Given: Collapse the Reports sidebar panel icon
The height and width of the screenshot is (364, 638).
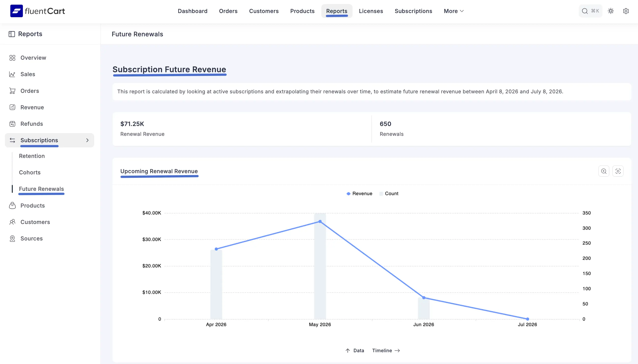Looking at the screenshot, I should (12, 34).
